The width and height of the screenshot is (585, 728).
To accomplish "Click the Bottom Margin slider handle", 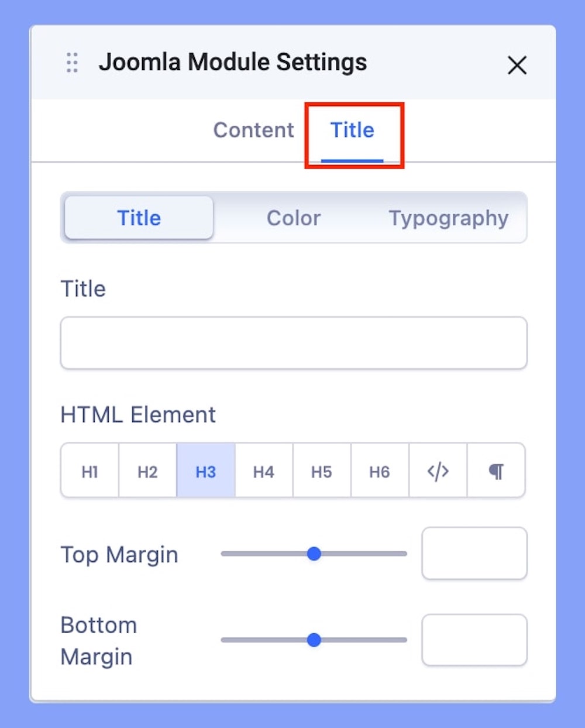I will tap(314, 640).
